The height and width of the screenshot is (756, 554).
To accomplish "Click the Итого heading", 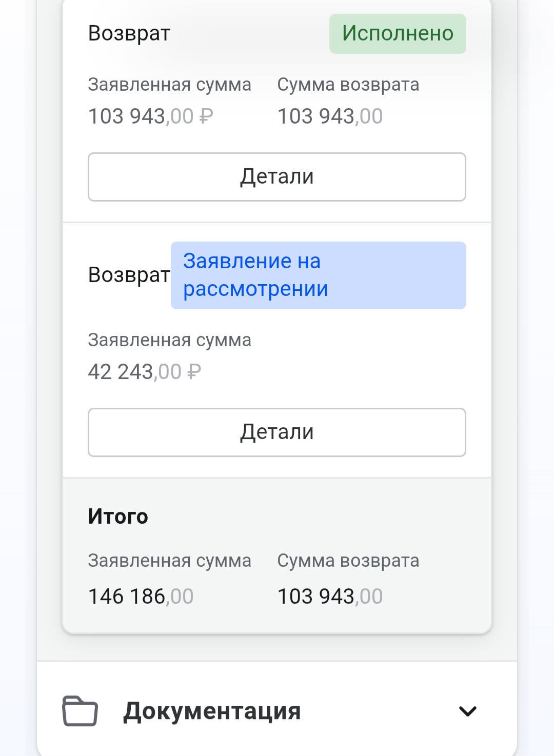I will 118,516.
